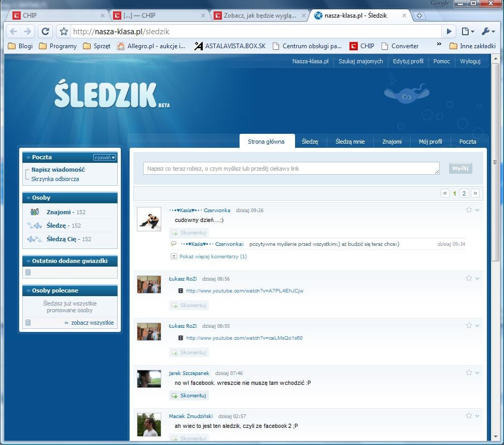
Task: Open the CHIP bookmark in bookmarks bar
Action: pyautogui.click(x=362, y=46)
